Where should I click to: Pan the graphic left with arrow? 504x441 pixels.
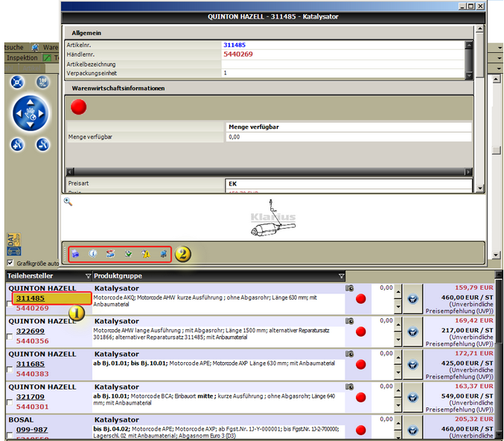tap(19, 113)
